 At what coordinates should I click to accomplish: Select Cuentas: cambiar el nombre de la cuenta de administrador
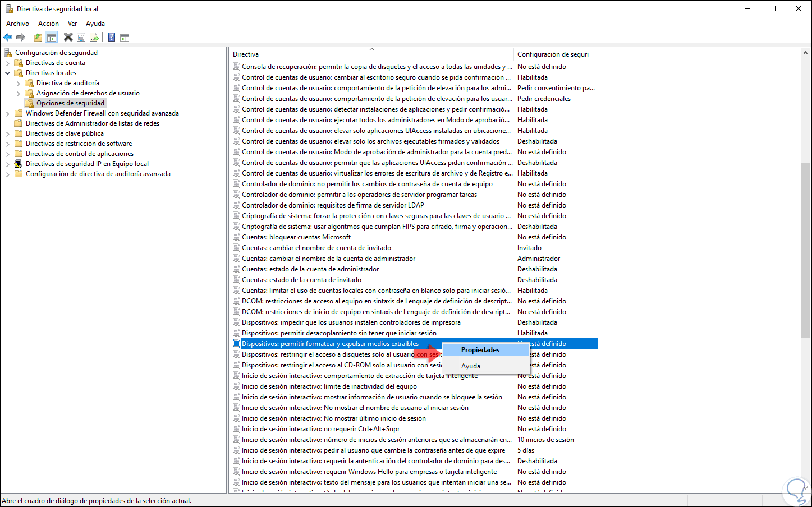[329, 259]
